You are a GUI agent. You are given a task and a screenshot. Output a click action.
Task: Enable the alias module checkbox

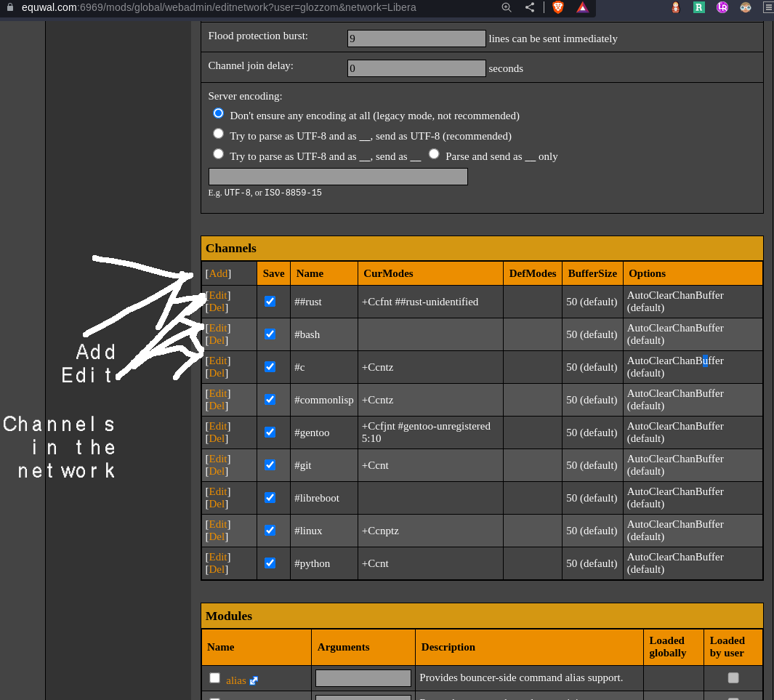coord(214,677)
